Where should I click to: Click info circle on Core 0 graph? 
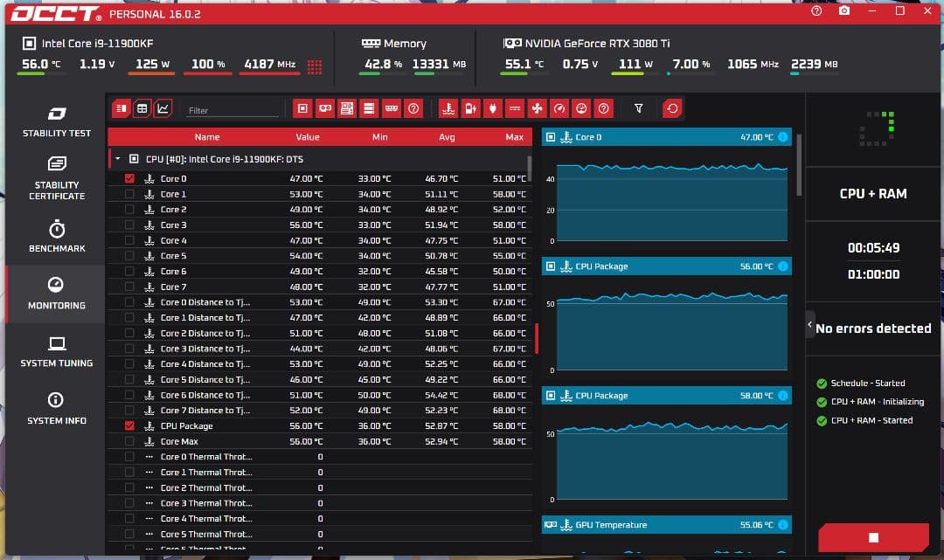point(782,137)
